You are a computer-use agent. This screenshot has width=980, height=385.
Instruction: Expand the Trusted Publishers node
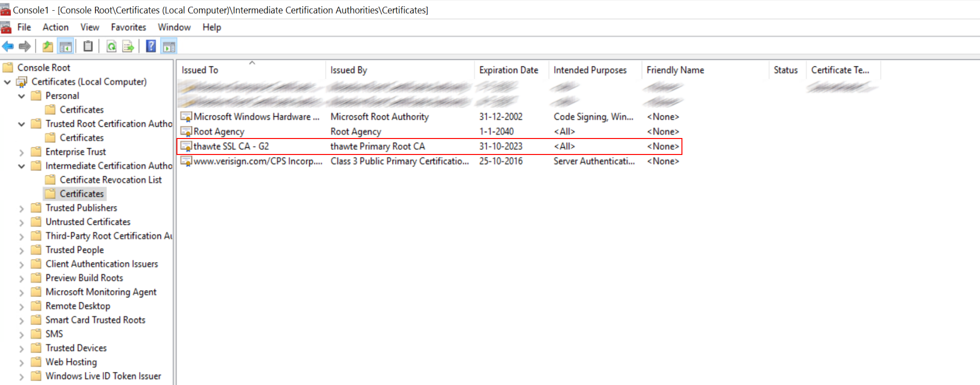21,208
